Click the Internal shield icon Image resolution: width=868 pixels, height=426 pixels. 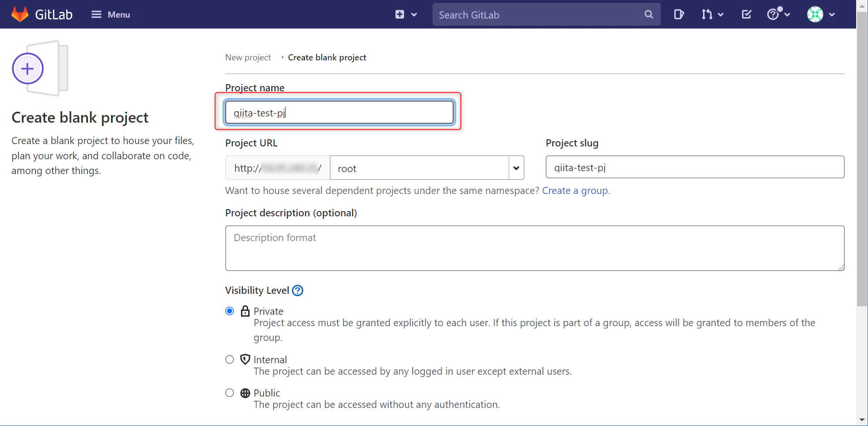[x=245, y=359]
